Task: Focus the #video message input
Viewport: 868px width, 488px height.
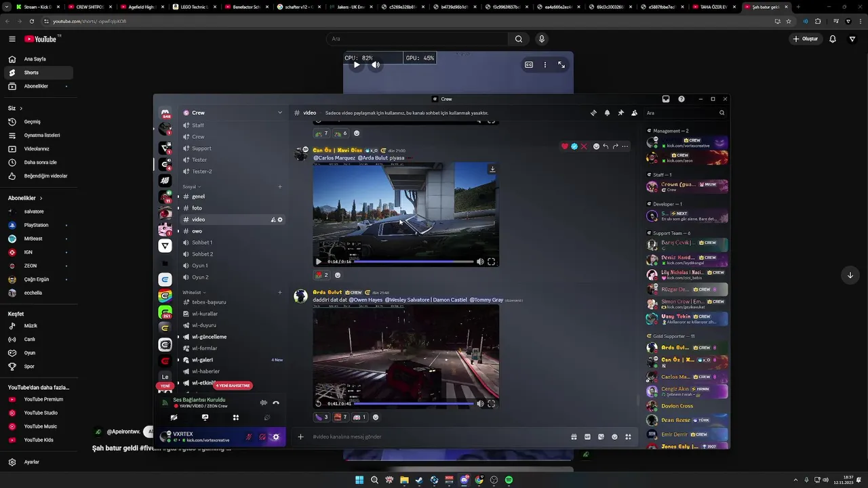Action: pyautogui.click(x=437, y=437)
